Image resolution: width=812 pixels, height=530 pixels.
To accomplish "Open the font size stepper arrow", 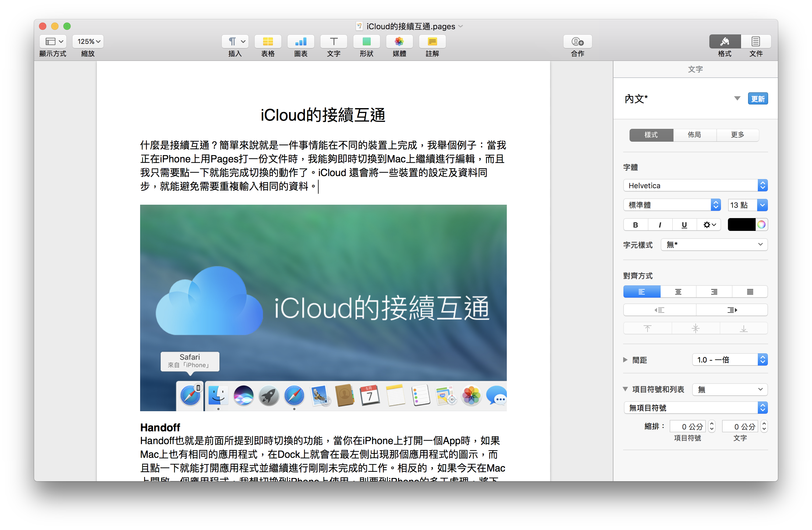I will [763, 205].
